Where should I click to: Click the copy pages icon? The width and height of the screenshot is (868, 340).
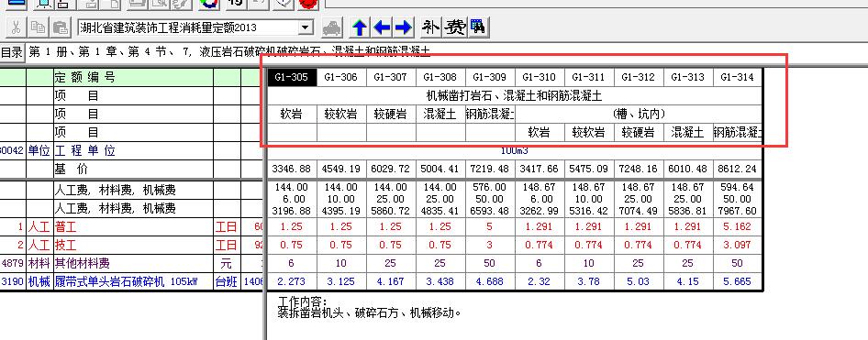[x=39, y=27]
